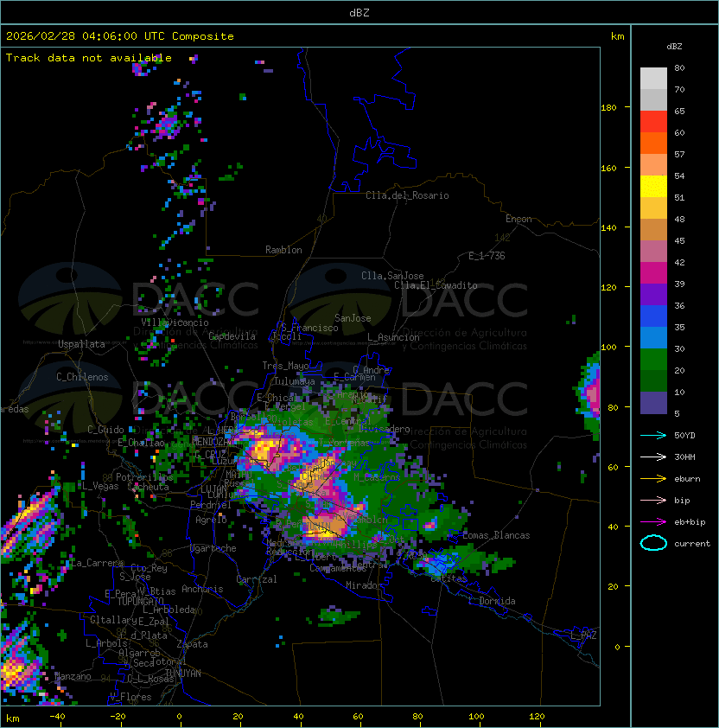Click the Agrelo map label
Viewport: 719px width, 728px height.
211,520
